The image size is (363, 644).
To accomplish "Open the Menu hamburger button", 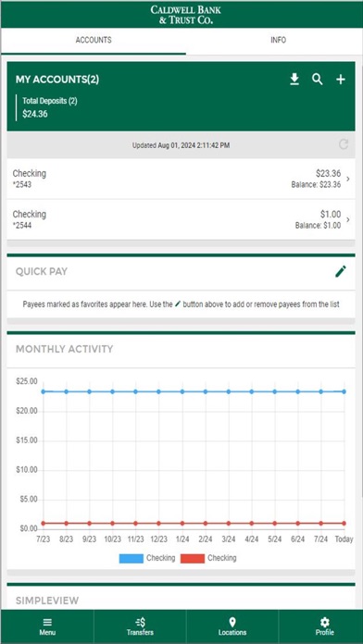I will tap(47, 626).
